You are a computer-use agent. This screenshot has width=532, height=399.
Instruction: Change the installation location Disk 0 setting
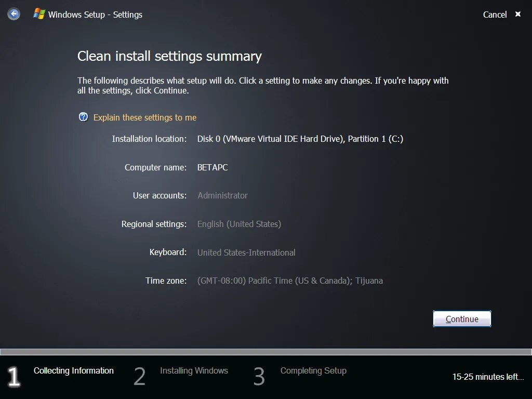(x=300, y=139)
